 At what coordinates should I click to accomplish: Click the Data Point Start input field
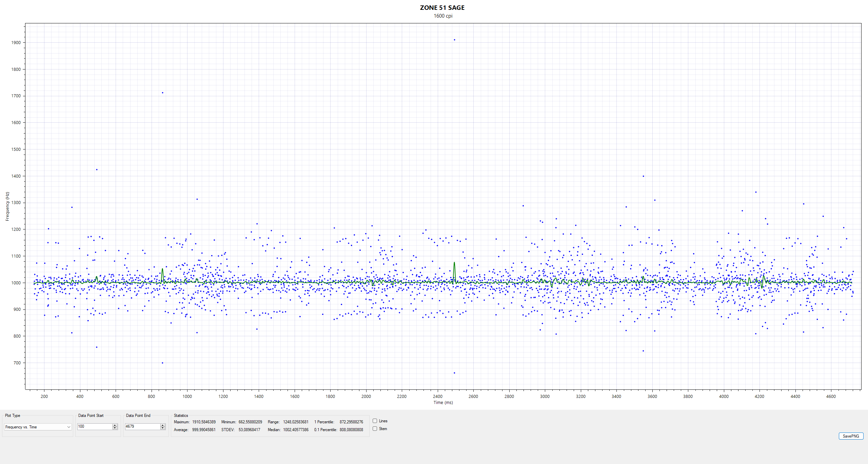[95, 426]
